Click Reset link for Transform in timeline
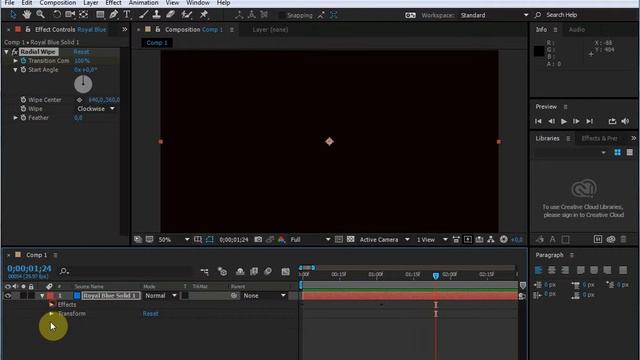This screenshot has height=360, width=640. pyautogui.click(x=151, y=313)
